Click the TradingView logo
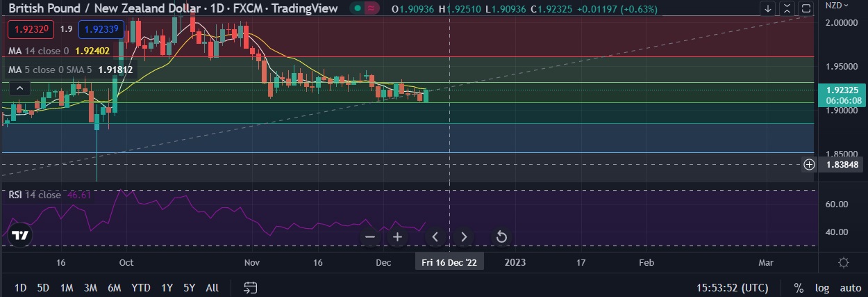The image size is (868, 297). (20, 235)
